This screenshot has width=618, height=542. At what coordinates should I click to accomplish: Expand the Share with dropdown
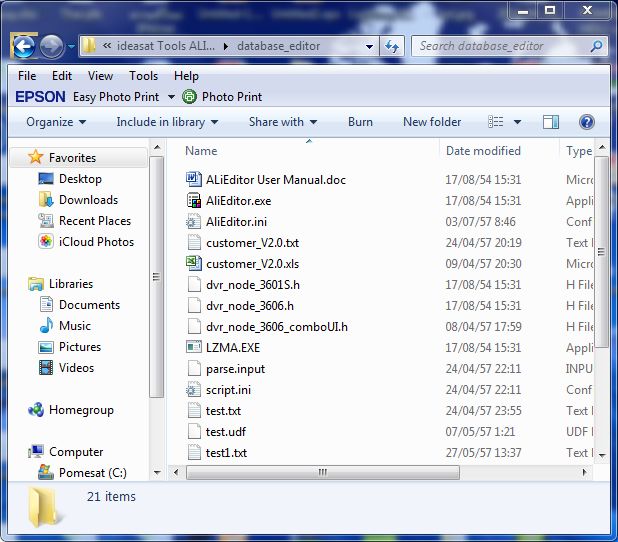(283, 122)
